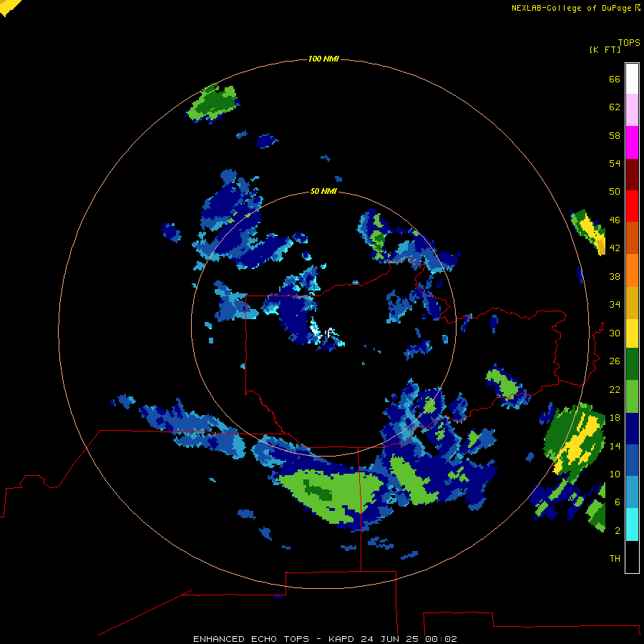Click the light blue legend swatch

632,492
